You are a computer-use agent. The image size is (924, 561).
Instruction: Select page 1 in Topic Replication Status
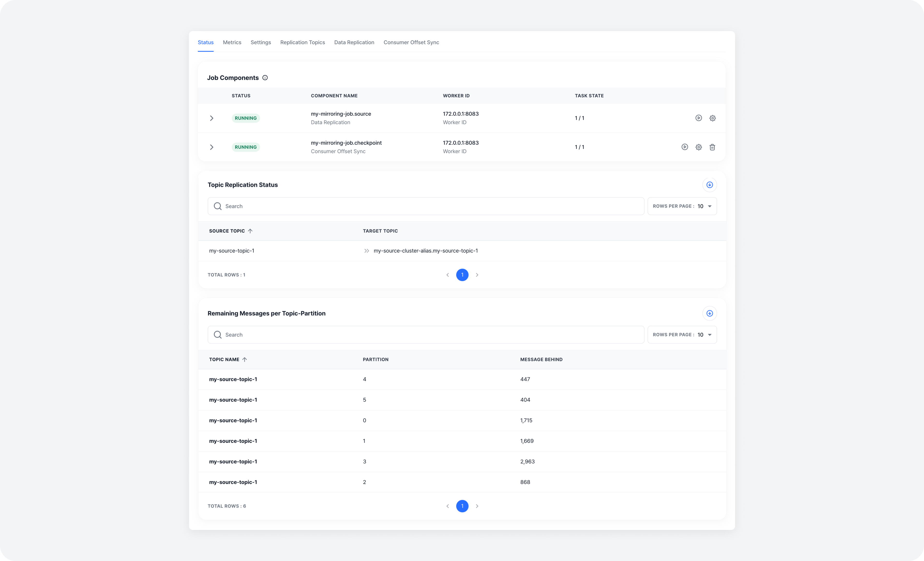coord(462,275)
